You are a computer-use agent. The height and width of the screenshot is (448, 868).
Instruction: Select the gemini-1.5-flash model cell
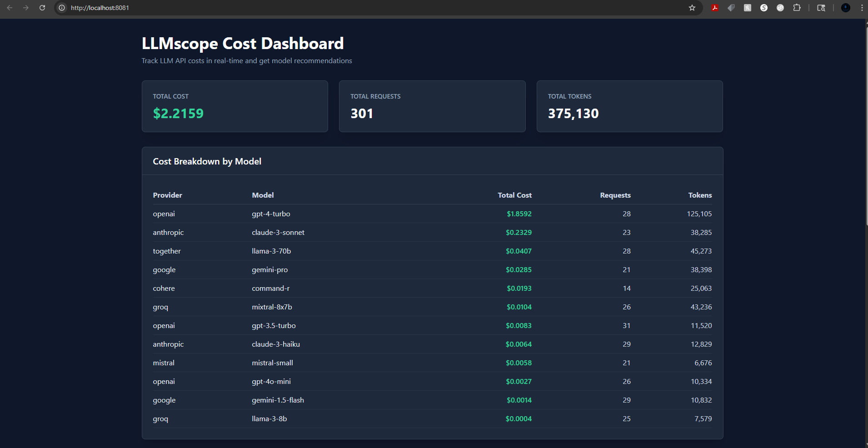pyautogui.click(x=278, y=400)
